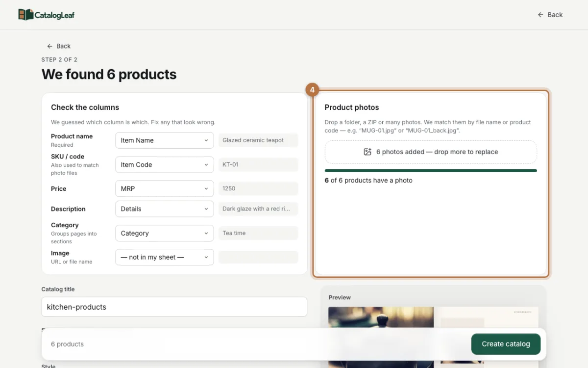Screen dimensions: 588x368
Task: Click the STEP 2 OF 2 label
Action: point(59,60)
